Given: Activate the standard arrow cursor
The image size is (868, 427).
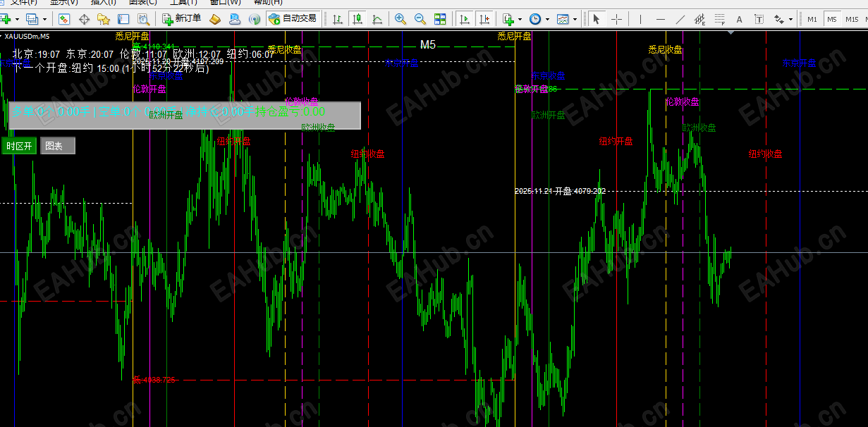Looking at the screenshot, I should [597, 19].
